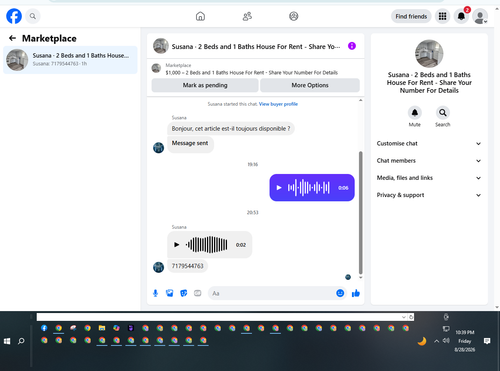The height and width of the screenshot is (371, 500).
Task: Focus the Aa message input field
Action: (x=272, y=293)
